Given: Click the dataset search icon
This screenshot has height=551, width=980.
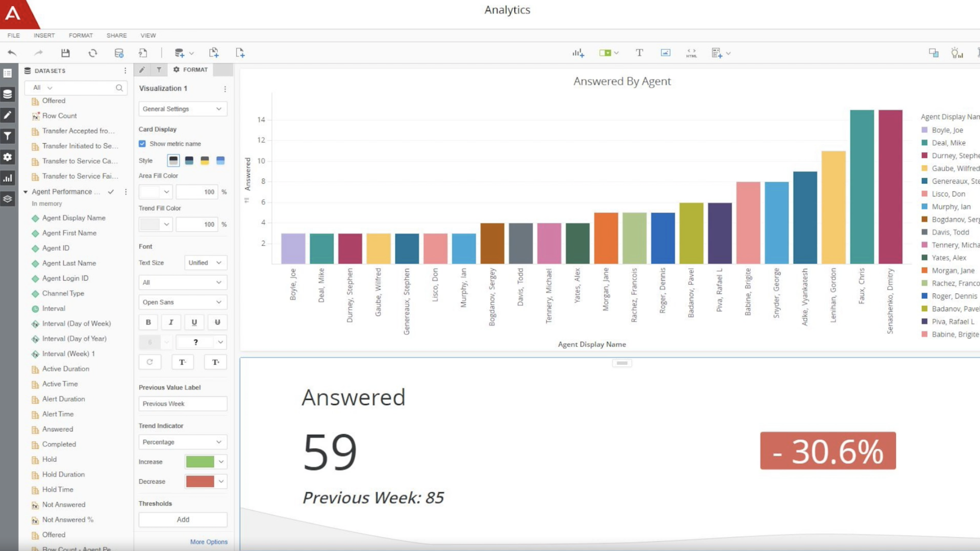Looking at the screenshot, I should pos(120,87).
